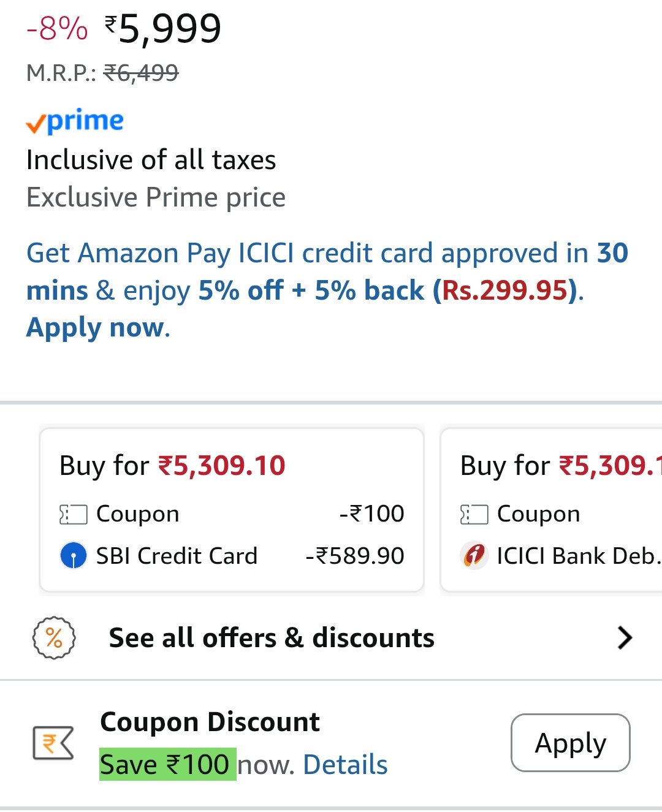Screen dimensions: 662x812
Task: Click coupon ticket icon in SBI offer card
Action: [x=74, y=514]
